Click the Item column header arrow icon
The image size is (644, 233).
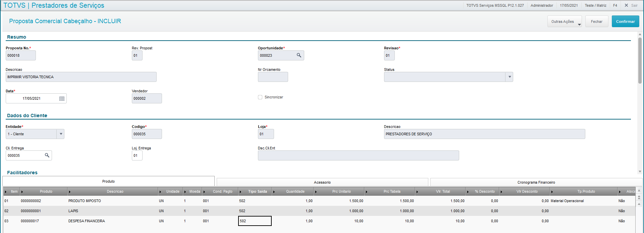click(6, 192)
